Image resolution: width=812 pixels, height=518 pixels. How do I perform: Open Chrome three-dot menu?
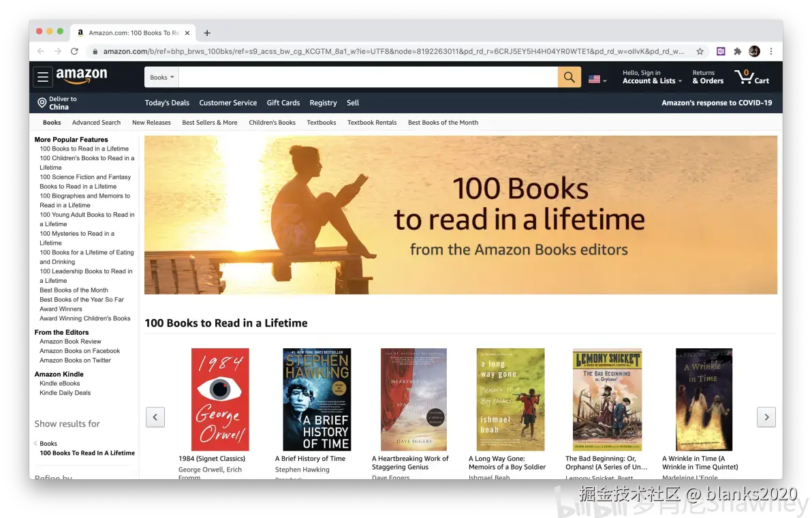click(771, 51)
